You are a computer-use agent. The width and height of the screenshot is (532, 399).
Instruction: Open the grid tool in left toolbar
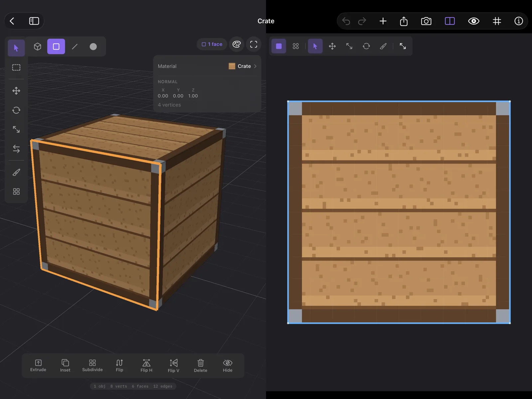(16, 192)
